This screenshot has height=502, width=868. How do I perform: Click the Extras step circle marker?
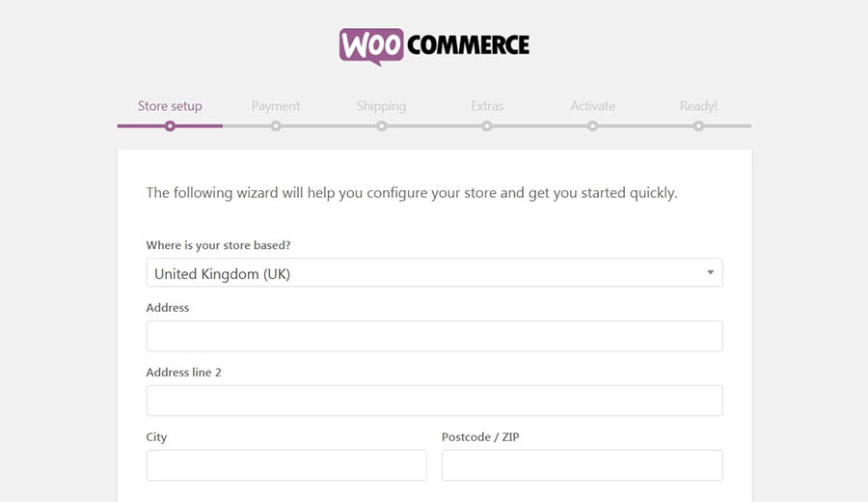(x=487, y=126)
